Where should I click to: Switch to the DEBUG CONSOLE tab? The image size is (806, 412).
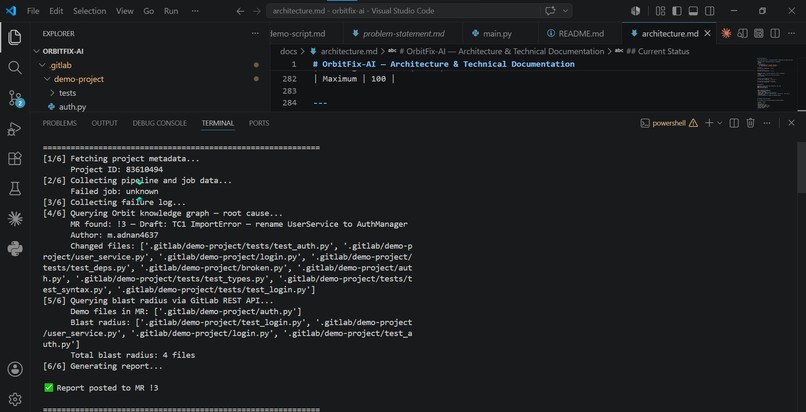[159, 123]
